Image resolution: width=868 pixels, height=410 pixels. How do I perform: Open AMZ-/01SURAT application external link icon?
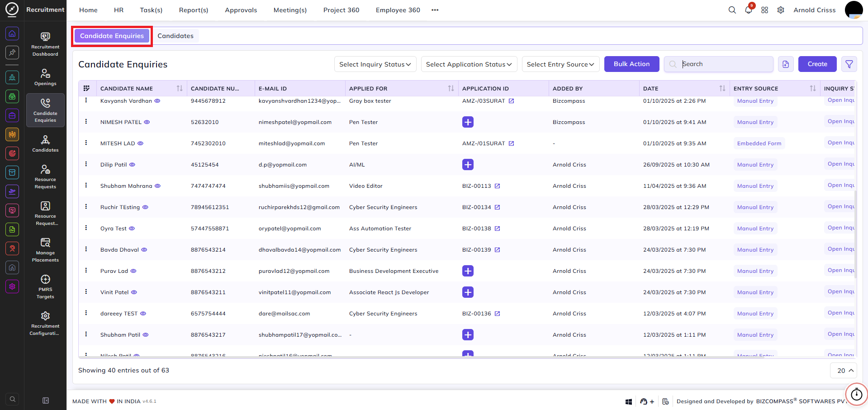pyautogui.click(x=511, y=143)
